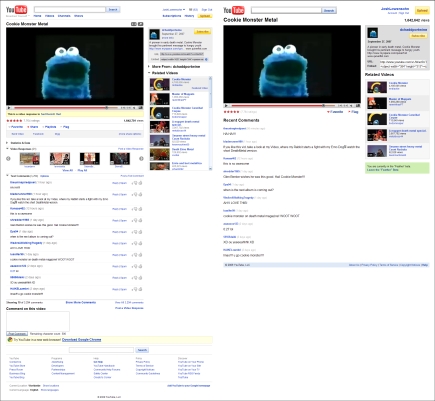
Task: Click the pop-out icon above the left video
Action: (x=141, y=24)
